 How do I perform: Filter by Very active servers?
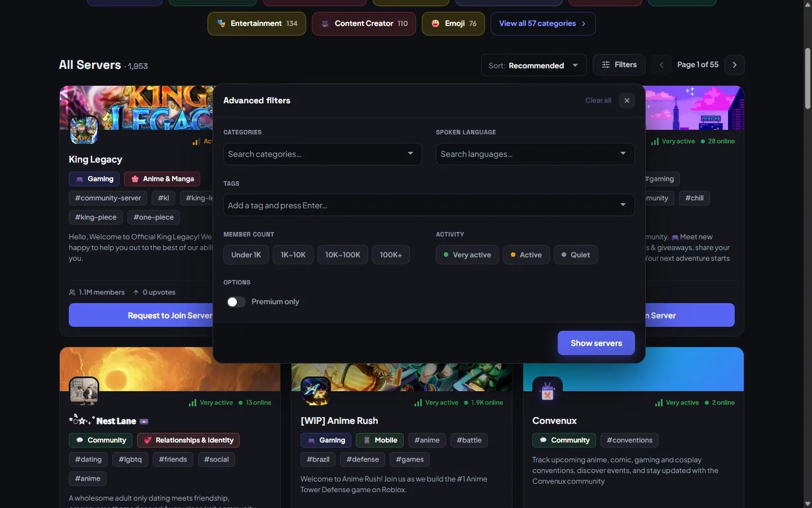467,255
